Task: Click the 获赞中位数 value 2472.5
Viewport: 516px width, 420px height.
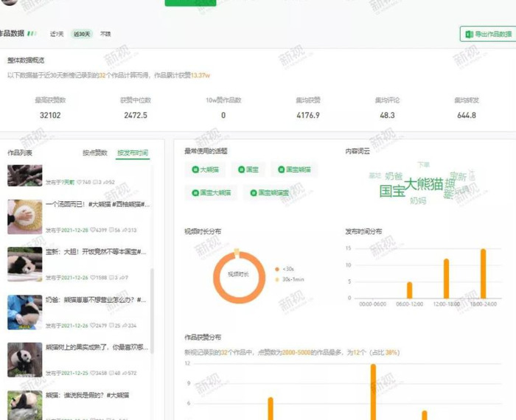Action: click(x=135, y=115)
